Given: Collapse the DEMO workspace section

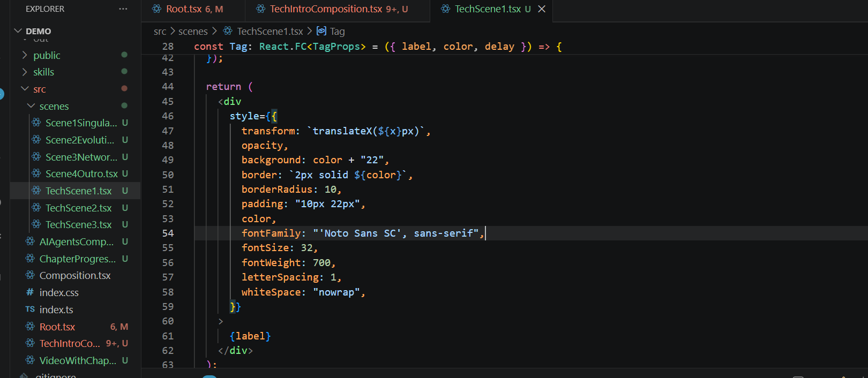Looking at the screenshot, I should coord(18,31).
